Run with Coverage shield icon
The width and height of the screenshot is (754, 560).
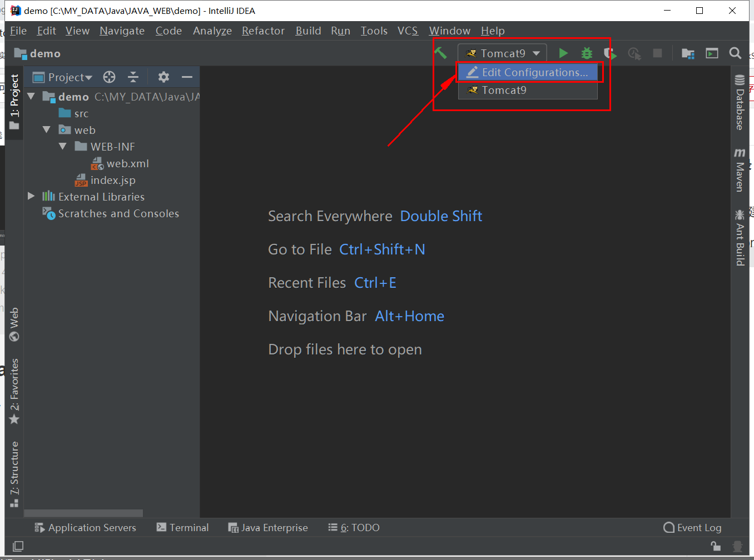click(611, 53)
